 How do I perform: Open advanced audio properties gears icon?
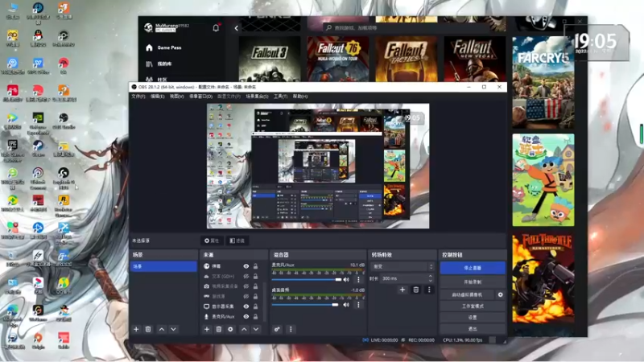tap(277, 329)
